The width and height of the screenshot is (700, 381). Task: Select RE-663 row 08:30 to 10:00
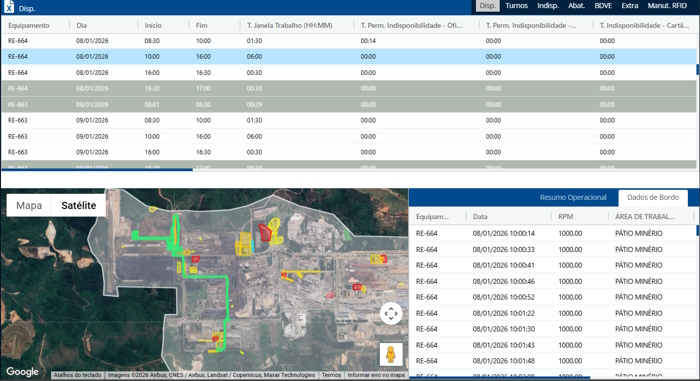[349, 120]
